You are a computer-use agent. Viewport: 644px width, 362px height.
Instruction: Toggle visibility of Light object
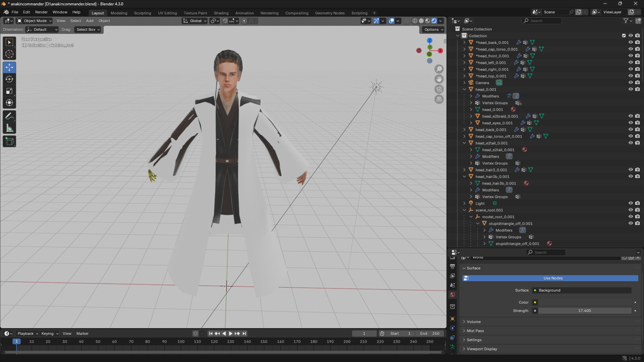click(x=631, y=203)
